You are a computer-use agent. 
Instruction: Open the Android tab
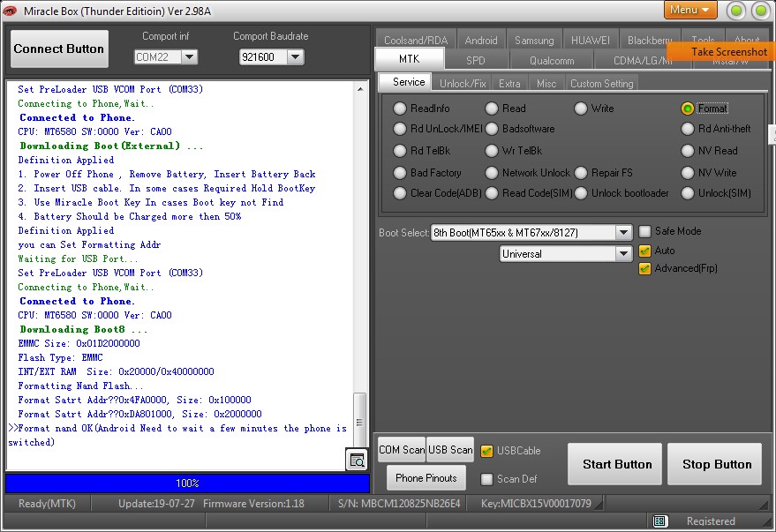click(481, 40)
